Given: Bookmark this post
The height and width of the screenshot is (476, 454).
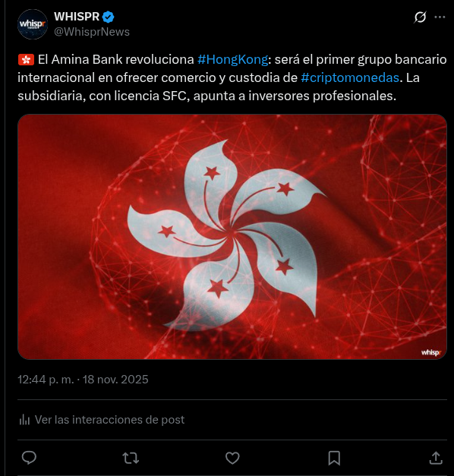Looking at the screenshot, I should [x=334, y=458].
